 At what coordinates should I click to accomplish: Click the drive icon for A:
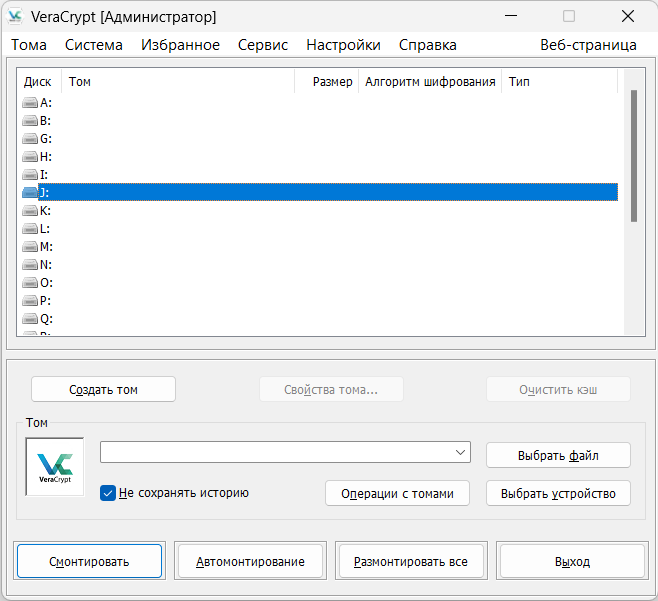[30, 103]
